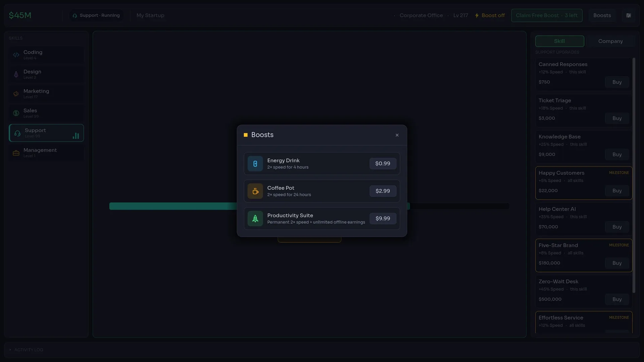
Task: Switch to the Company upgrades tab
Action: (610, 41)
